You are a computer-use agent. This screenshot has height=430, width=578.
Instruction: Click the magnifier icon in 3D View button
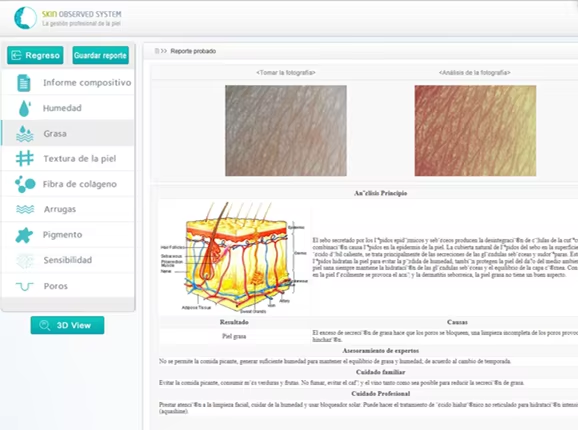click(45, 325)
